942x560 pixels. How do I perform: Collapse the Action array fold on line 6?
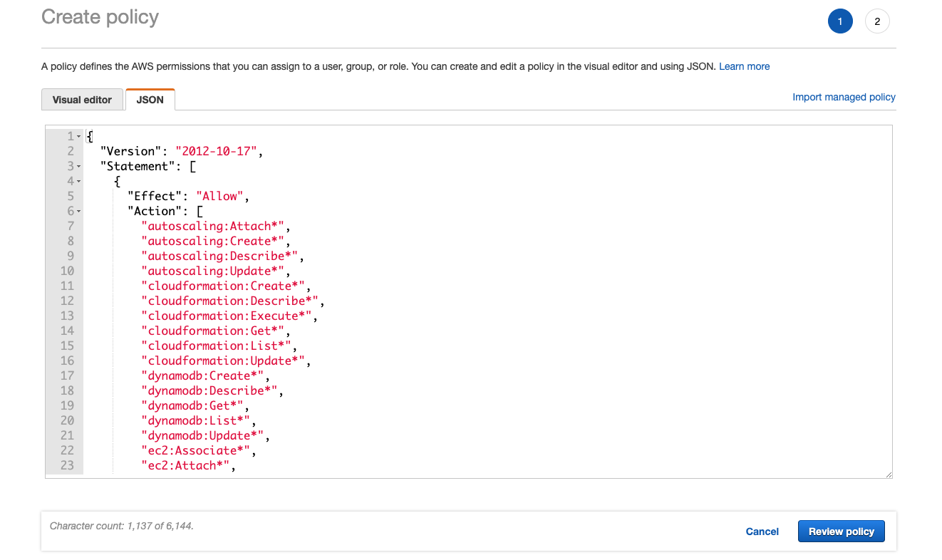point(78,211)
